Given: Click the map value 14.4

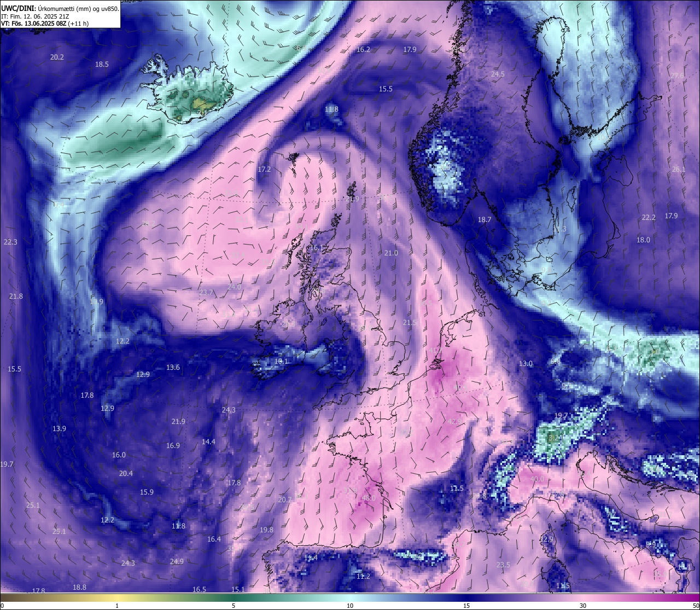Looking at the screenshot, I should (x=208, y=442).
